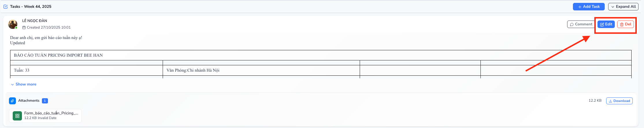Download the attachment file
This screenshot has height=128, width=644.
619,101
